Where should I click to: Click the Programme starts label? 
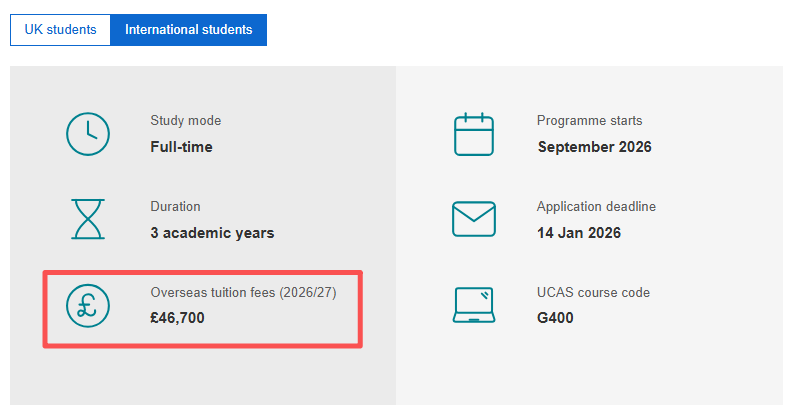pos(590,121)
